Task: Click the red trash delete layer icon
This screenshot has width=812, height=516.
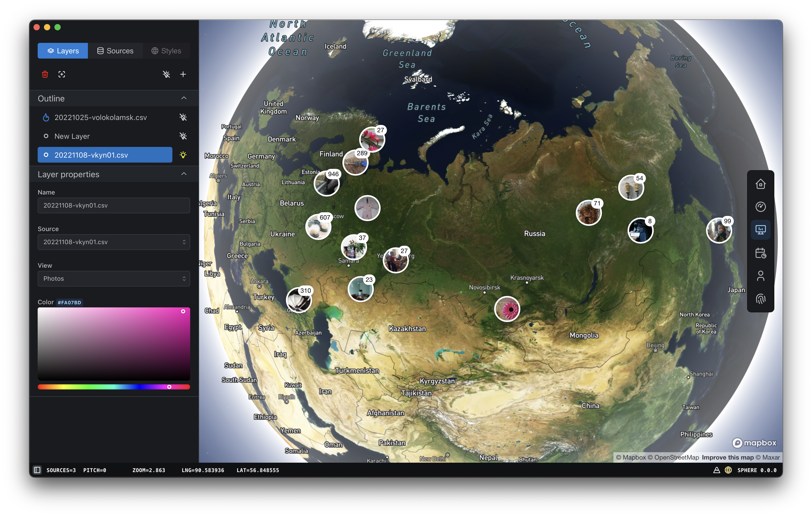Action: point(45,74)
